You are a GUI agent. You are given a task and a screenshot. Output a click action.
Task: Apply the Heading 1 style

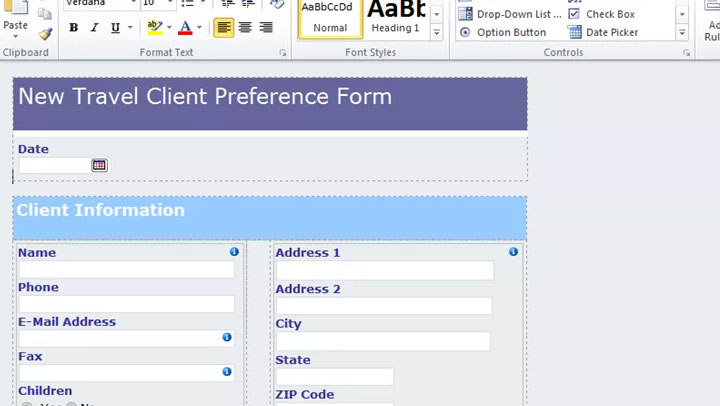tap(395, 18)
